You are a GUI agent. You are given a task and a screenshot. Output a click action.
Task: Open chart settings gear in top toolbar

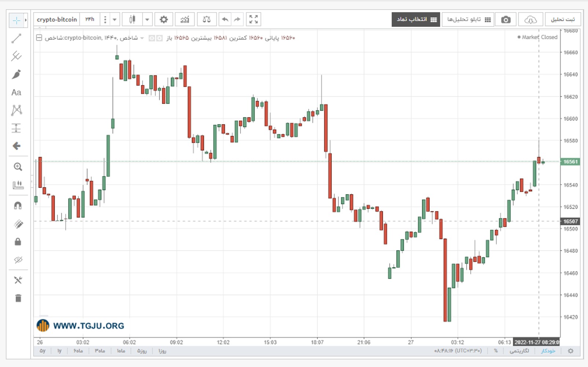pos(163,19)
